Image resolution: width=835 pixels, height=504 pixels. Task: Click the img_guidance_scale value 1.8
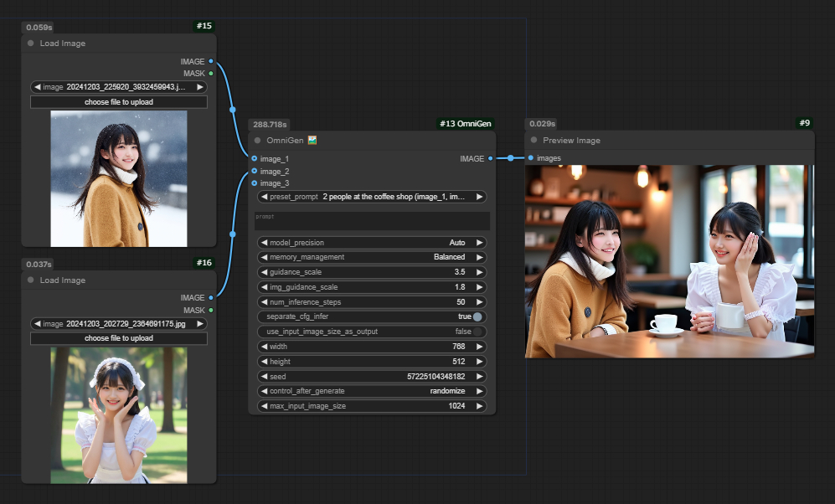point(460,287)
